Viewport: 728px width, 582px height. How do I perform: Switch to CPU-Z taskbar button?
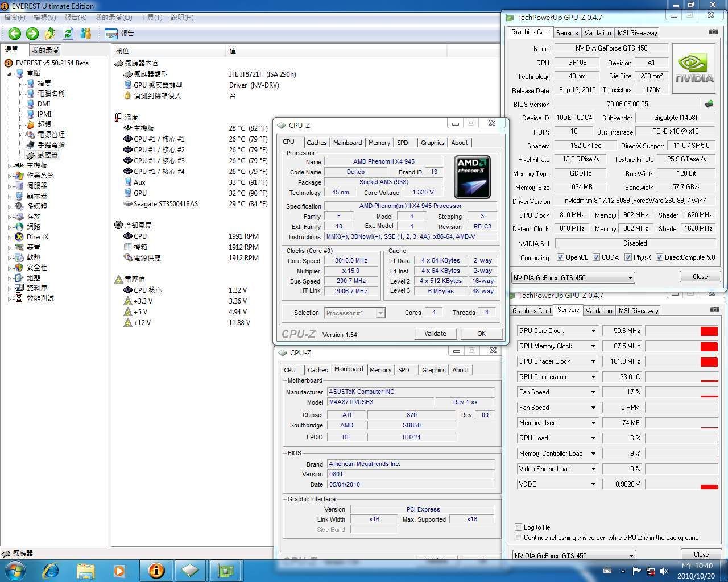pyautogui.click(x=191, y=570)
